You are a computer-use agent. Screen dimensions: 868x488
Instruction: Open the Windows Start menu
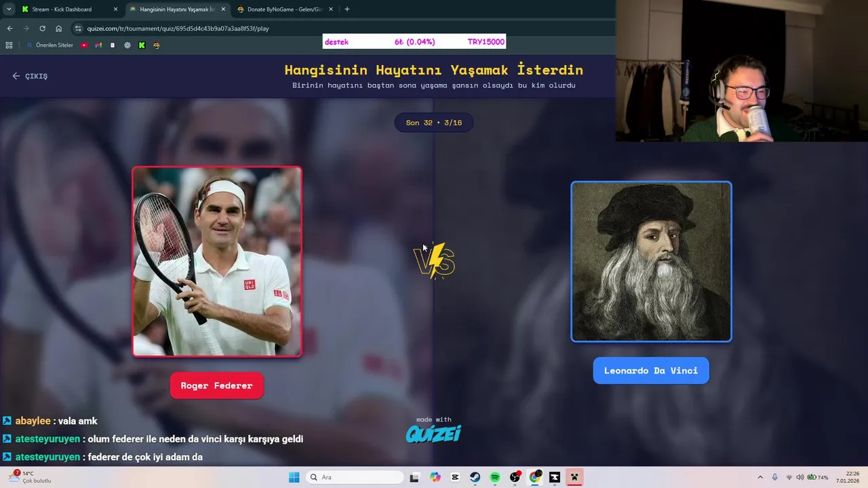[x=294, y=477]
